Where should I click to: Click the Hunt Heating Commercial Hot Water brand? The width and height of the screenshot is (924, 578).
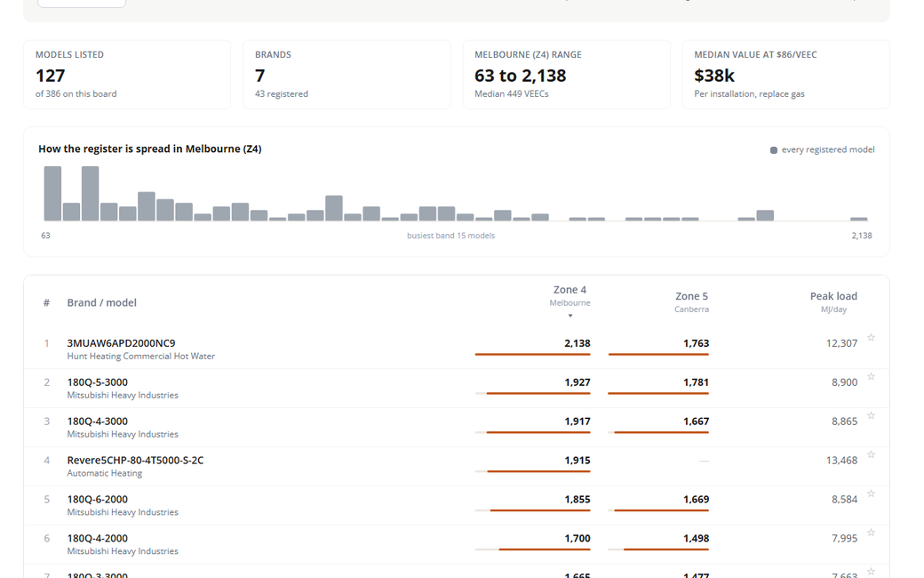click(x=141, y=357)
